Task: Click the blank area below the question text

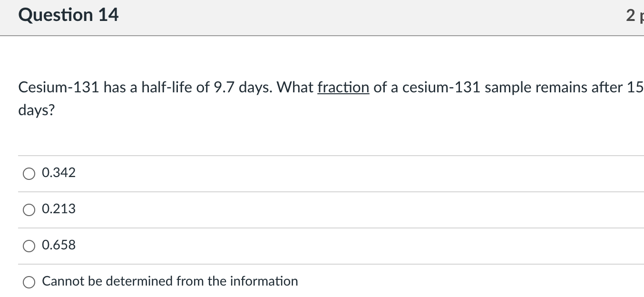Action: (285, 136)
